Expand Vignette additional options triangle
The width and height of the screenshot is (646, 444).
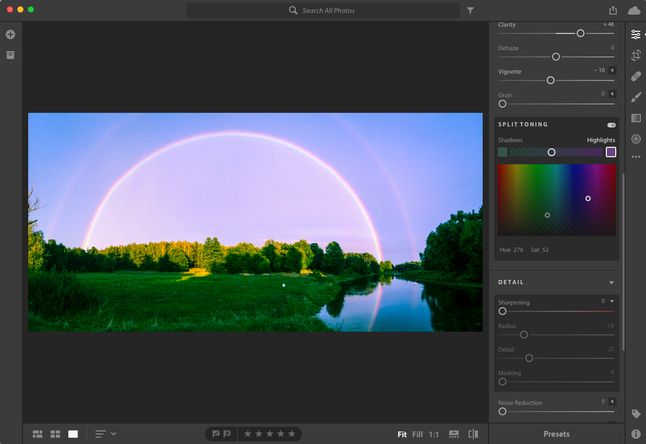613,70
